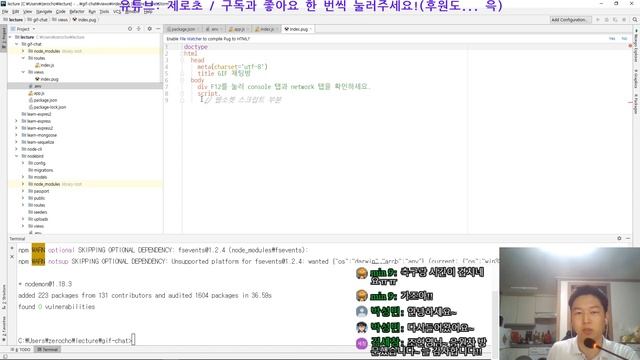Open the Run menu

(x=92, y=12)
